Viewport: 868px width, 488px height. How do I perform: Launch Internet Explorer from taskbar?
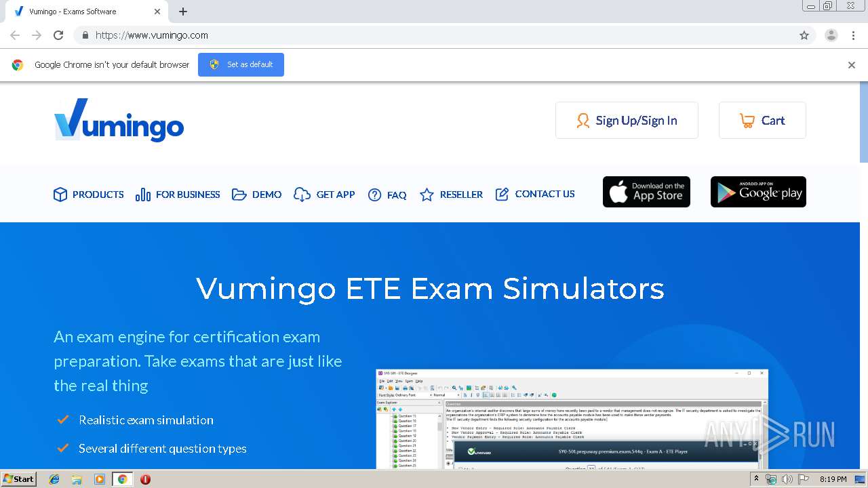(x=54, y=479)
